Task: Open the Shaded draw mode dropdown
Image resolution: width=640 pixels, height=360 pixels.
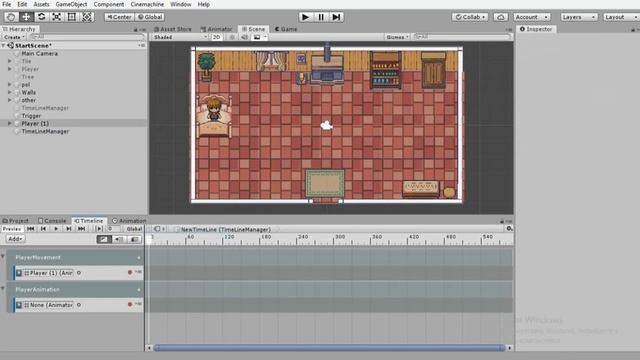Action: click(x=180, y=37)
